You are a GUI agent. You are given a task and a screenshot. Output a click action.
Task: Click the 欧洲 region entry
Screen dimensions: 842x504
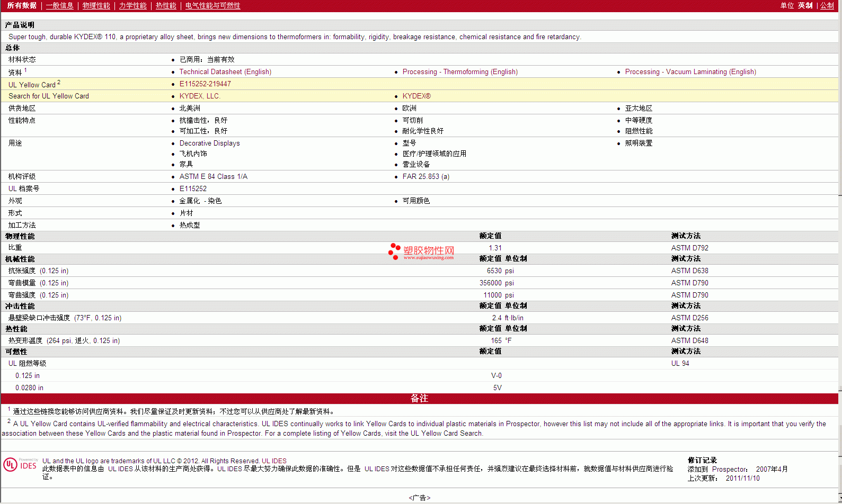pos(409,108)
